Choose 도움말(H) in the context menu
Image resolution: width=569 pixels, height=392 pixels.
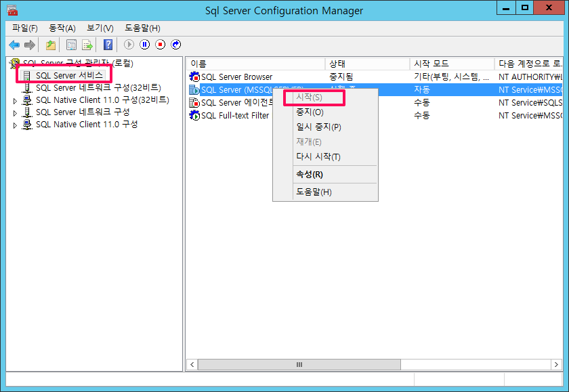pyautogui.click(x=325, y=192)
